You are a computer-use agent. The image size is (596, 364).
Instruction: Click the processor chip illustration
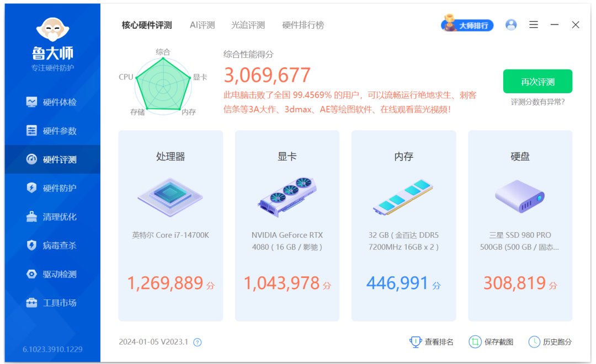(171, 197)
